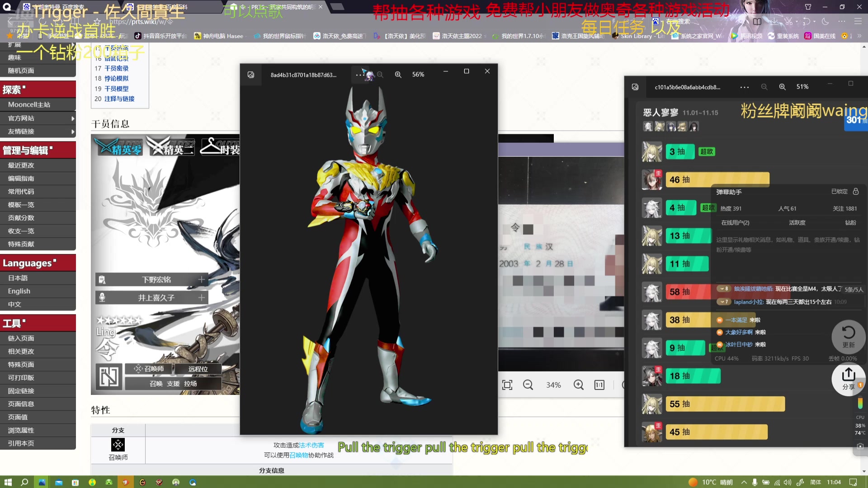Image resolution: width=868 pixels, height=488 pixels.
Task: Switch to 百度百科 browser tab
Action: (x=171, y=7)
